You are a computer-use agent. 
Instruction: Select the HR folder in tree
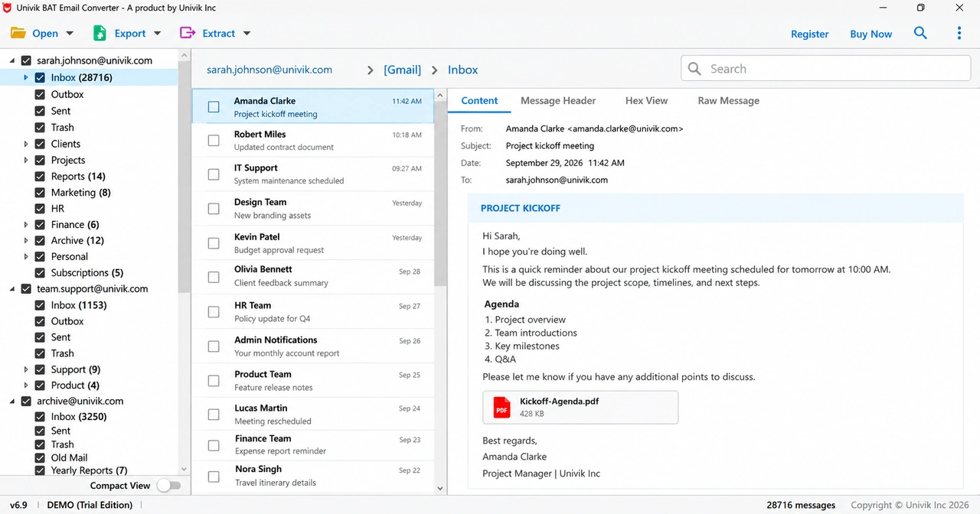click(57, 208)
